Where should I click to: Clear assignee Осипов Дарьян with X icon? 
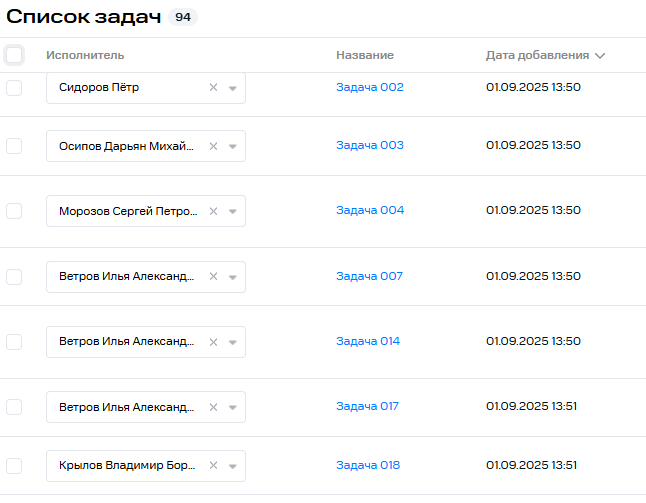tap(213, 146)
